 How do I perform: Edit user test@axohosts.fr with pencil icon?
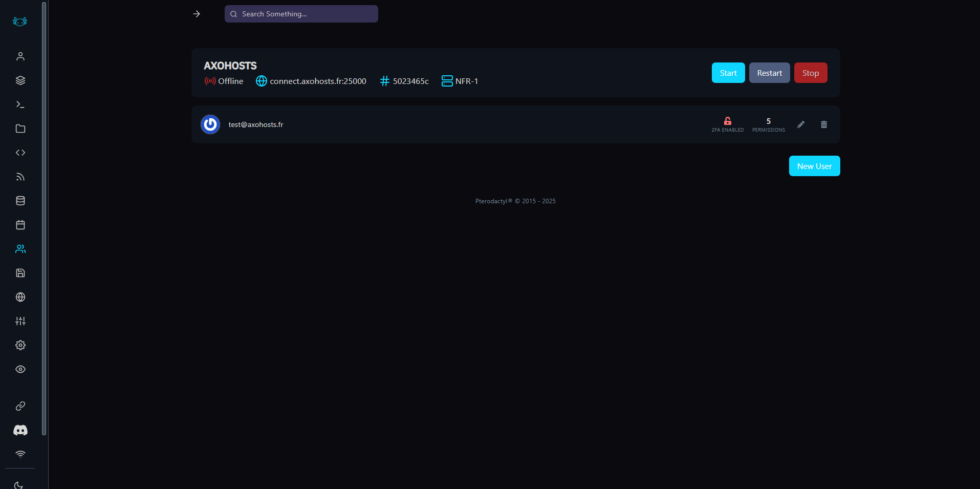pyautogui.click(x=801, y=124)
